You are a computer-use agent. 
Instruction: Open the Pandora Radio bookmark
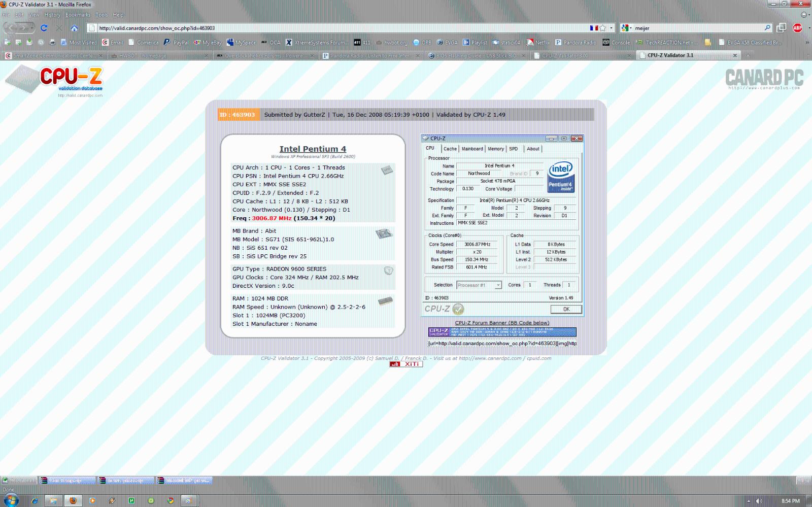pos(576,43)
